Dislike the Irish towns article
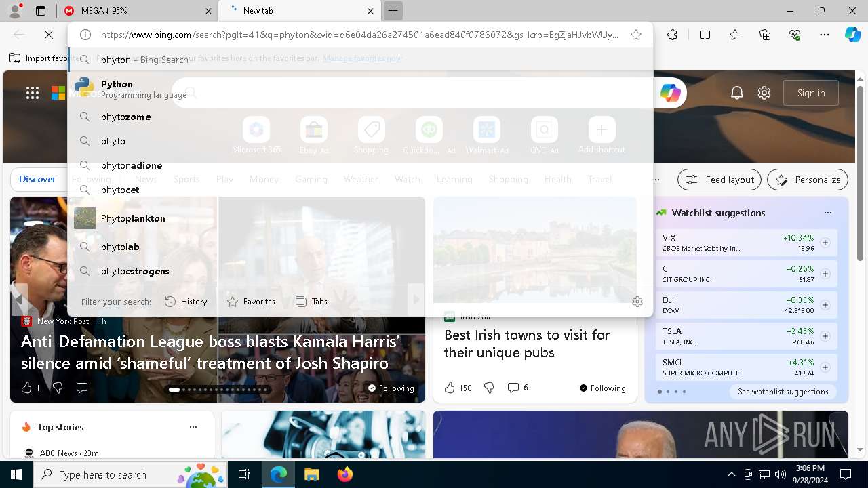Viewport: 868px width, 488px height. (x=488, y=388)
